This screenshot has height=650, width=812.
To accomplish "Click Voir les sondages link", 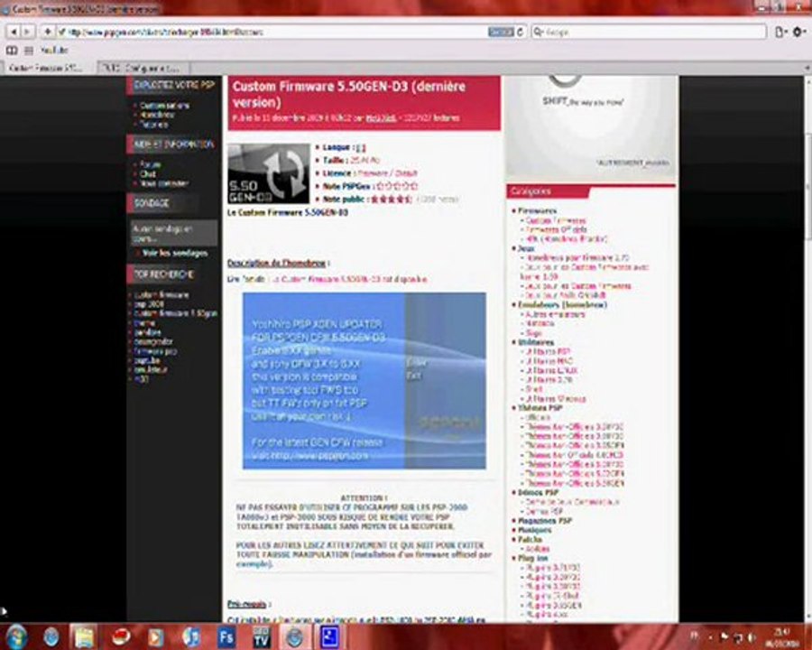I will (x=175, y=253).
